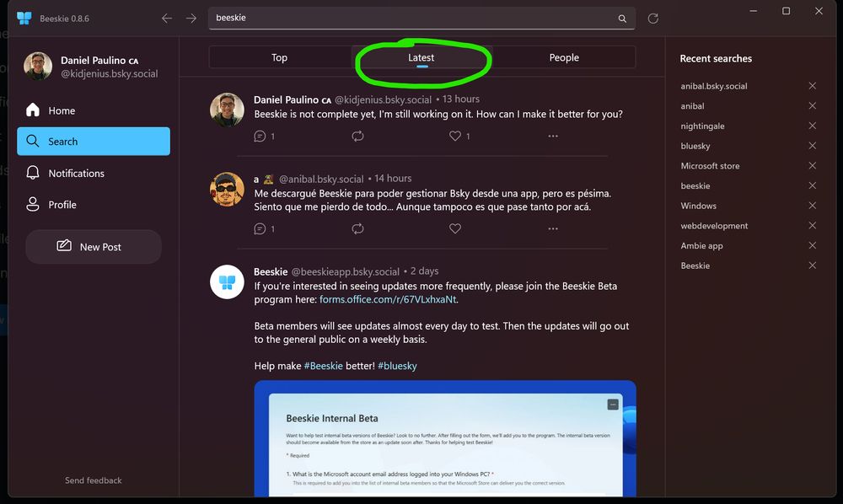Screen dimensions: 843x504
Task: Search again for 'Windows'
Action: point(698,206)
